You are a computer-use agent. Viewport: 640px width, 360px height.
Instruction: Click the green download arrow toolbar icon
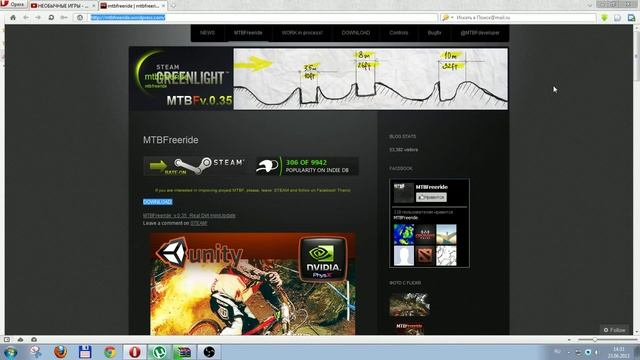coord(604,18)
